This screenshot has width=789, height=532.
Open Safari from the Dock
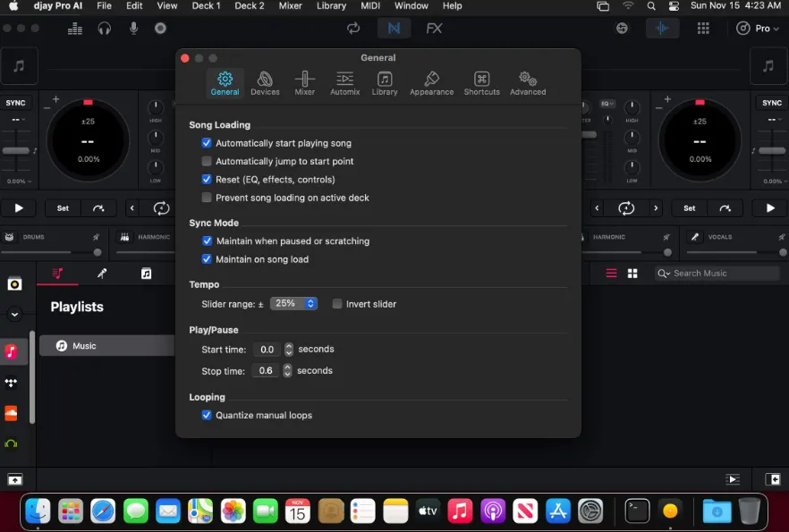pyautogui.click(x=103, y=511)
